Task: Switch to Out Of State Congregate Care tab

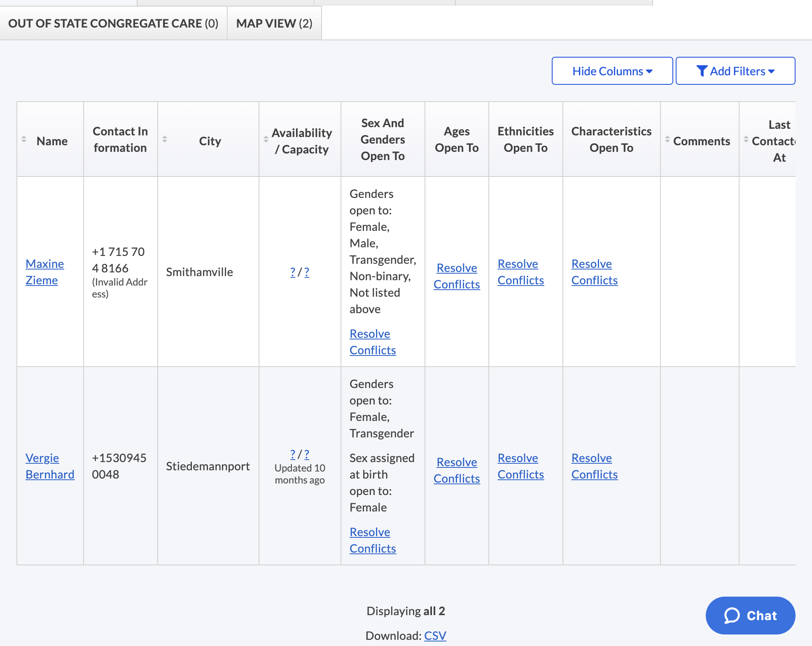Action: [x=113, y=23]
